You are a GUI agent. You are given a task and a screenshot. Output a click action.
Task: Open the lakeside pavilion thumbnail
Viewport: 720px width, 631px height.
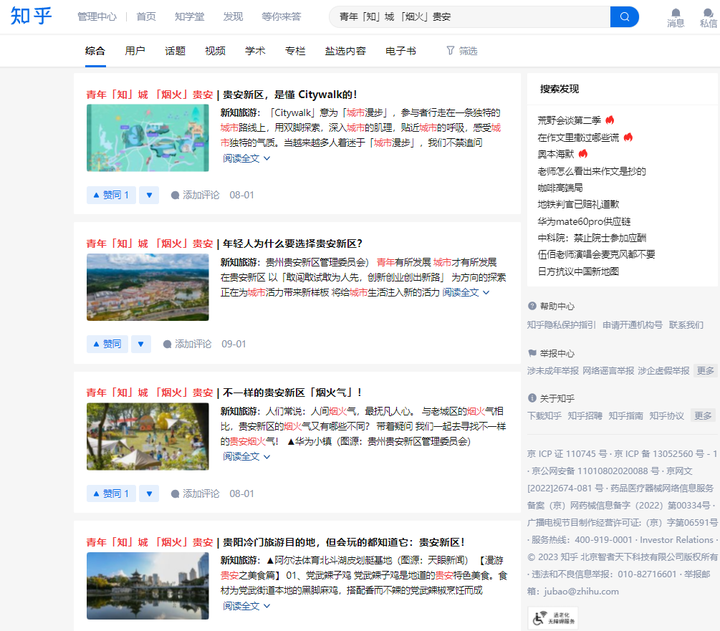tap(148, 586)
